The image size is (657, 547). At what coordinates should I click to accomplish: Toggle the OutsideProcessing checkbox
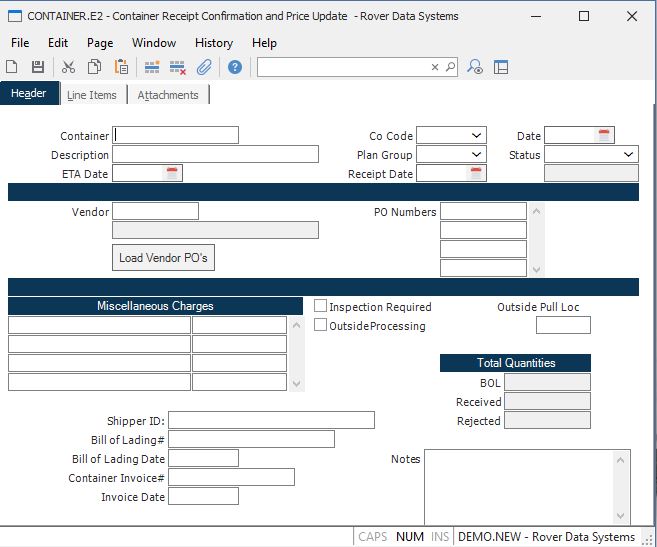tap(321, 325)
